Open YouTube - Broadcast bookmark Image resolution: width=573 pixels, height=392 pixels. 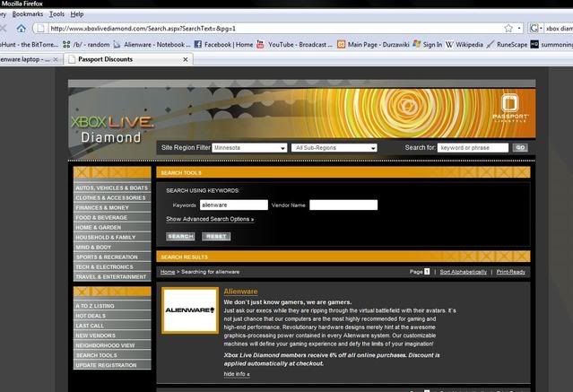click(294, 45)
